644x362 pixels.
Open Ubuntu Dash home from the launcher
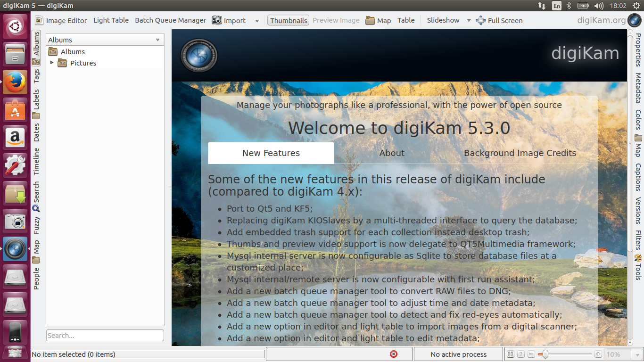click(x=15, y=26)
